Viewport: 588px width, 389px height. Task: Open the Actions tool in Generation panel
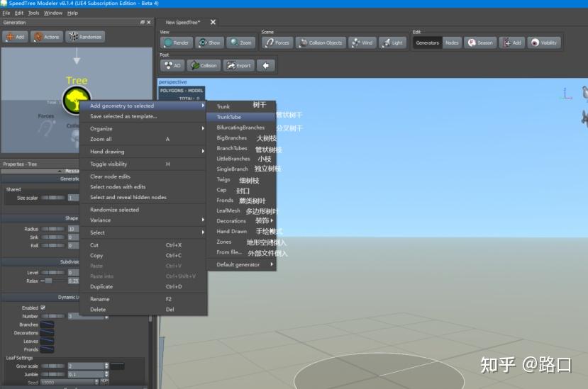click(47, 37)
